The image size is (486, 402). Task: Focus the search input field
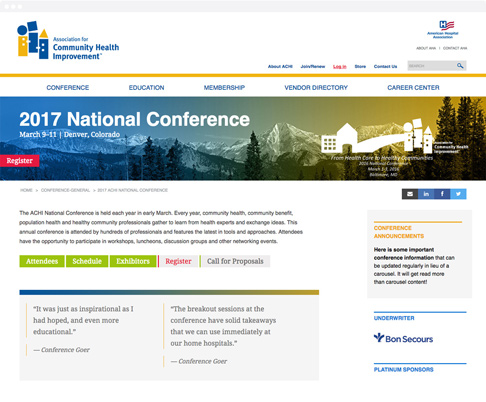tap(432, 66)
